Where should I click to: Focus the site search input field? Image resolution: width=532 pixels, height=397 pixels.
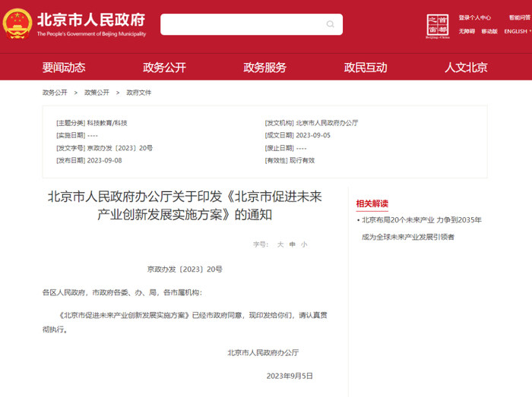[252, 24]
